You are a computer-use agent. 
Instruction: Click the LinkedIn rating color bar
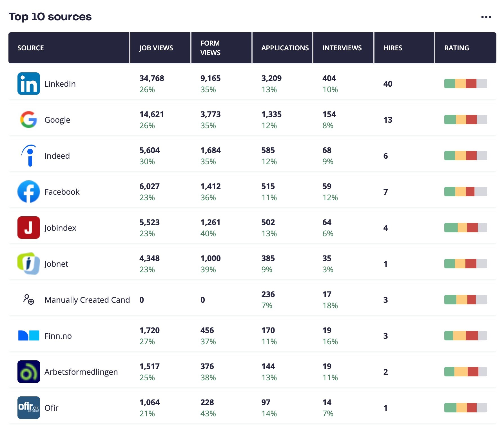point(466,84)
